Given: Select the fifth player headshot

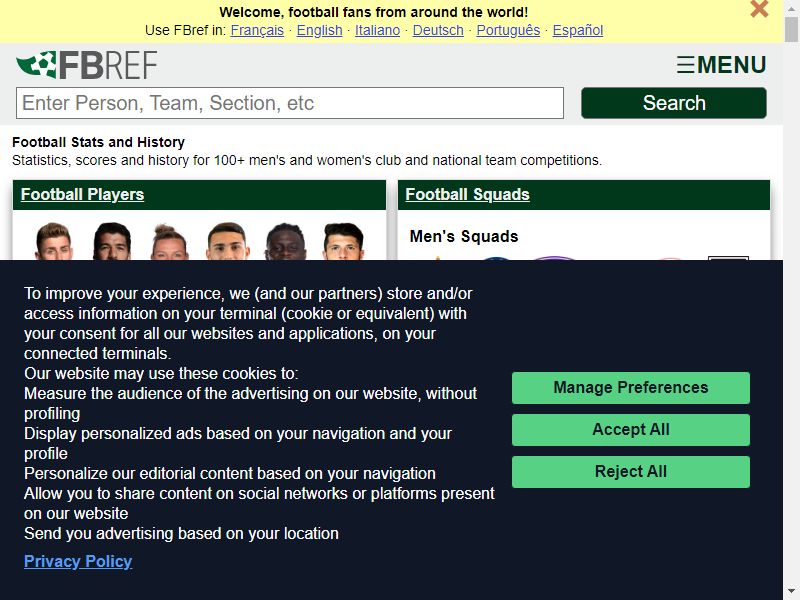Looking at the screenshot, I should [x=286, y=241].
